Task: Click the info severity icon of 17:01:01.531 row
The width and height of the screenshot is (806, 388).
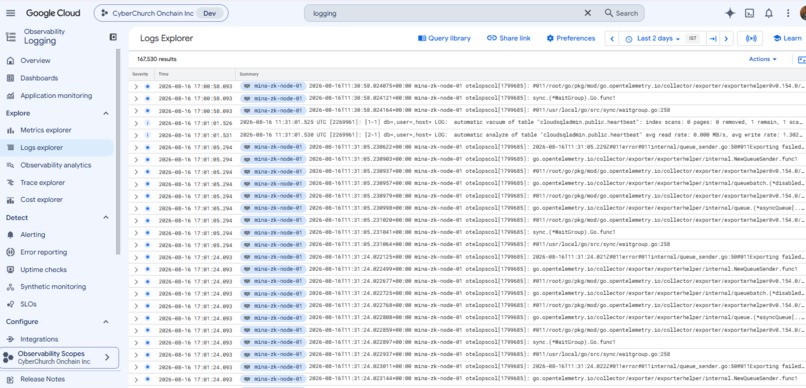Action: point(148,135)
